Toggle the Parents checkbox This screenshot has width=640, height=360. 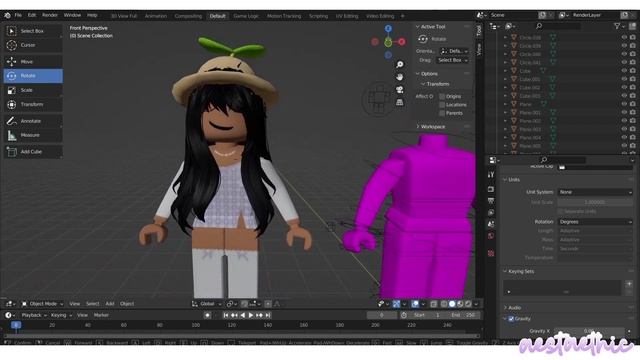click(x=442, y=113)
